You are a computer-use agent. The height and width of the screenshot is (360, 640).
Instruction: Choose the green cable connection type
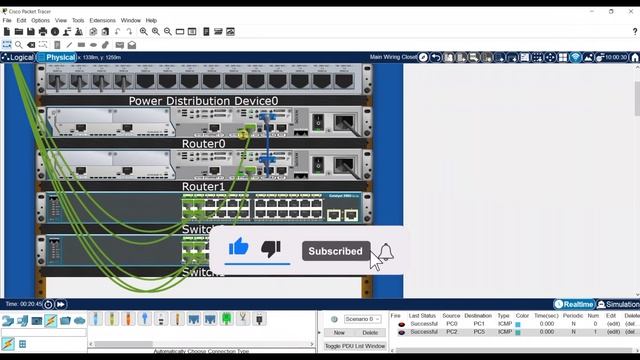pyautogui.click(x=227, y=319)
